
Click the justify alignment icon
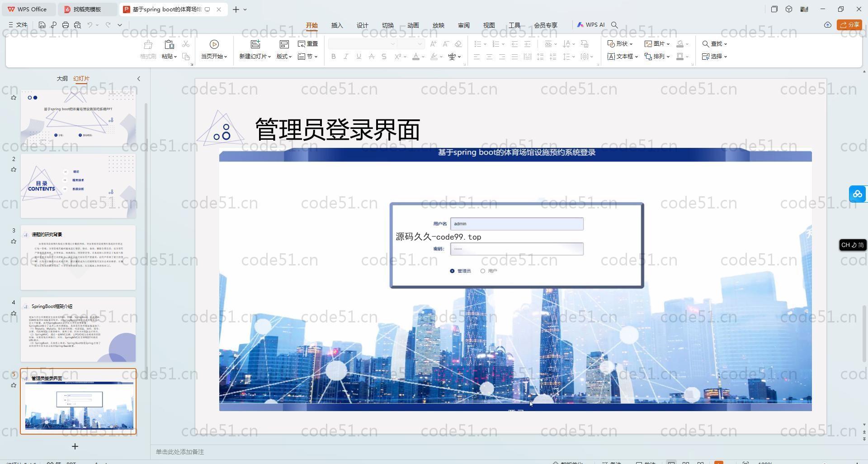[x=514, y=57]
